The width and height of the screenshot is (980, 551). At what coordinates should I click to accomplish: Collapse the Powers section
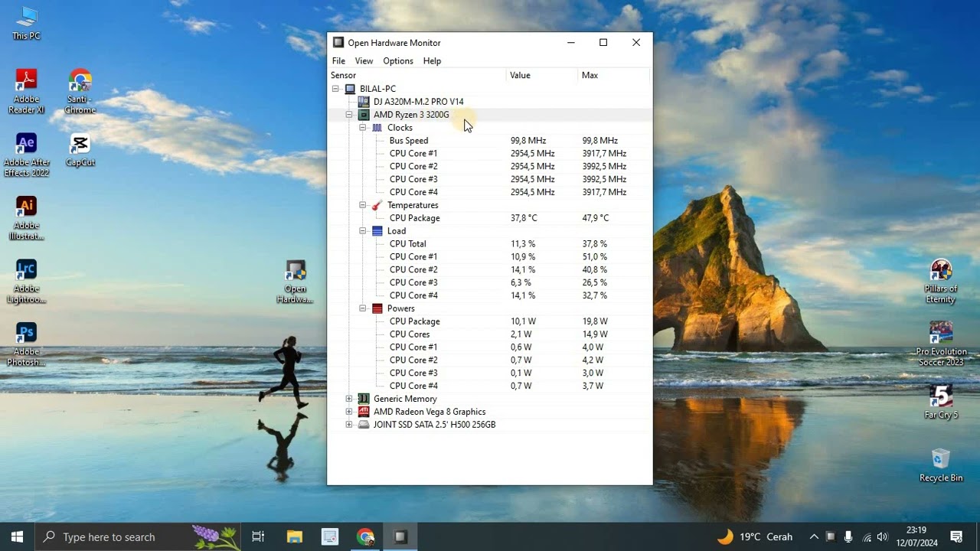coord(363,308)
